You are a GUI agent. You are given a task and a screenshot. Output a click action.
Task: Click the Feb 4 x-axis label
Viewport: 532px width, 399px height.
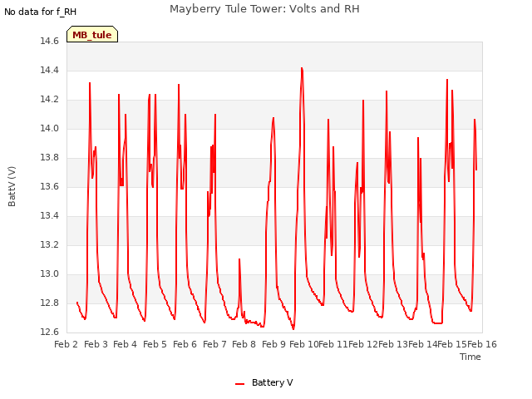click(126, 344)
